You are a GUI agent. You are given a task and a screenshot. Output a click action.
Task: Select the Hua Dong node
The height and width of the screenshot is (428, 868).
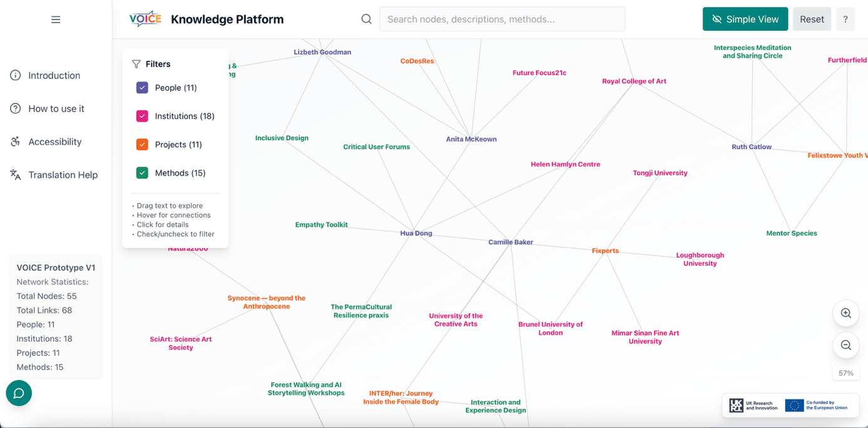pos(416,233)
